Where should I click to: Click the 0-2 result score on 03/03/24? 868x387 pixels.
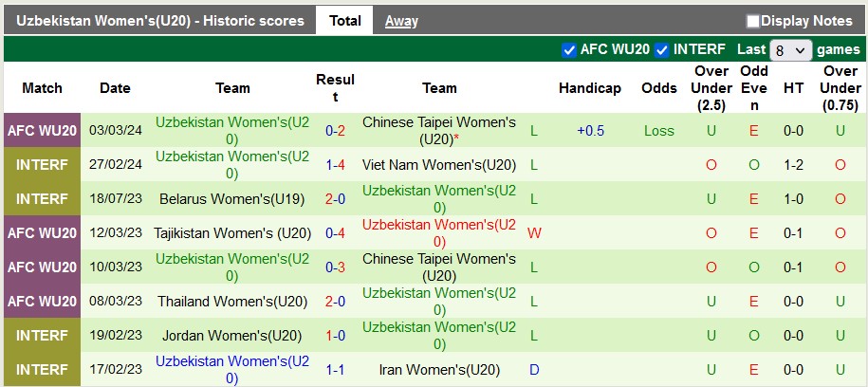pyautogui.click(x=335, y=131)
